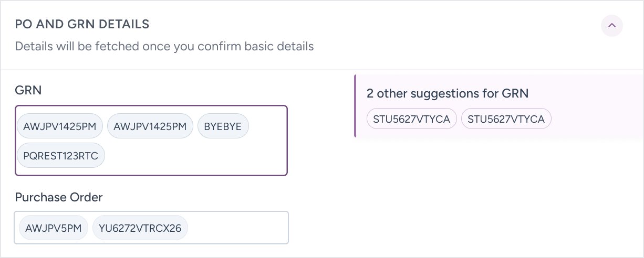Screen dimensions: 644x258
Task: Click the purple accent bar of suggestions panel
Action: [356, 106]
